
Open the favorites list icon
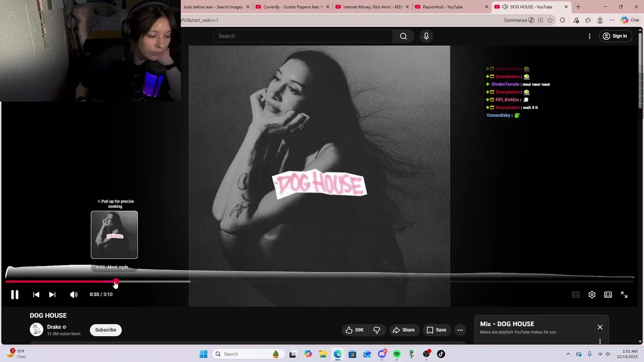click(588, 20)
